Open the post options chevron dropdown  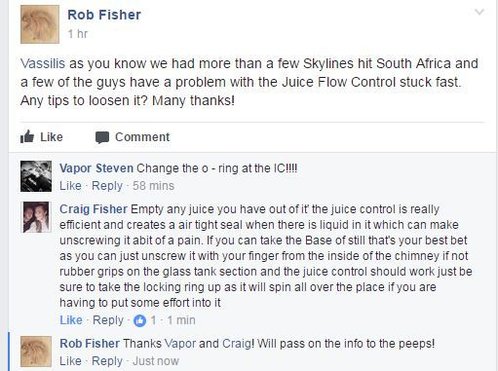point(479,12)
